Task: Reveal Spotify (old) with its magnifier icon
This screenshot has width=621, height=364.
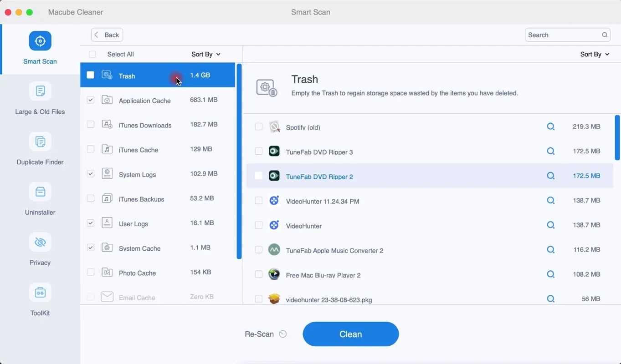Action: pos(551,126)
